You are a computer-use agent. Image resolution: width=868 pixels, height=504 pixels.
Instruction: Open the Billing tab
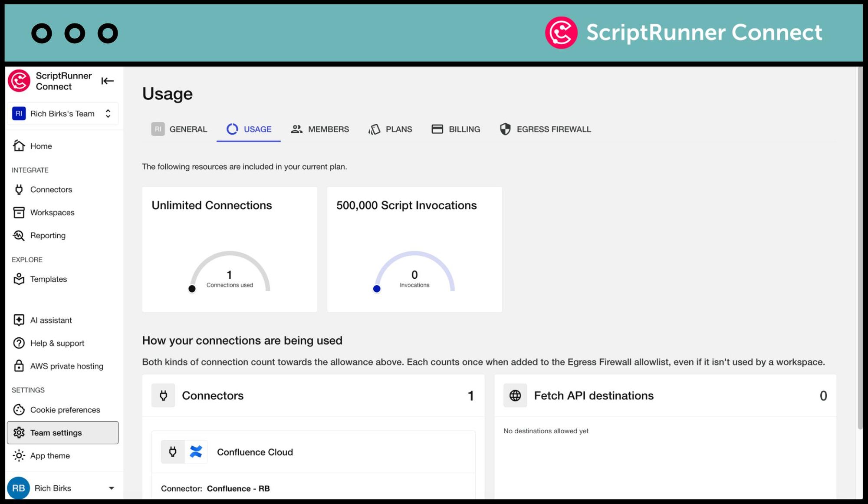(456, 129)
